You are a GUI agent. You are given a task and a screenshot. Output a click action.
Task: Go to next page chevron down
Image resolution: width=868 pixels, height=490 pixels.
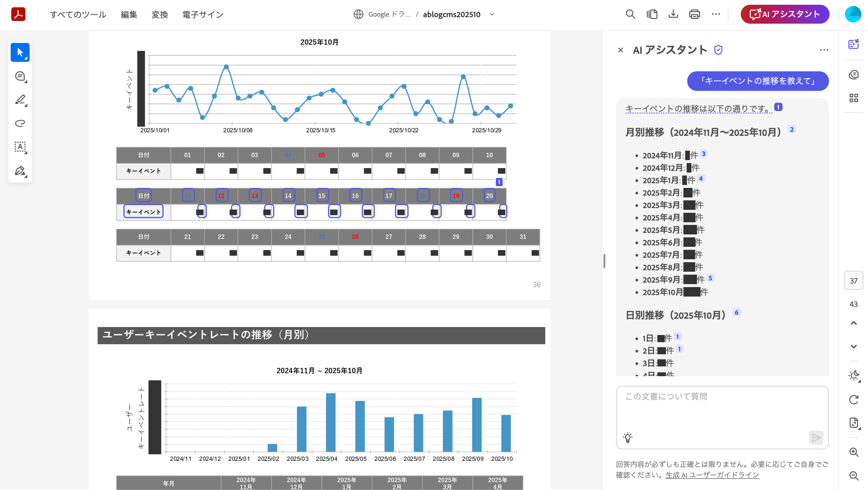(x=853, y=346)
